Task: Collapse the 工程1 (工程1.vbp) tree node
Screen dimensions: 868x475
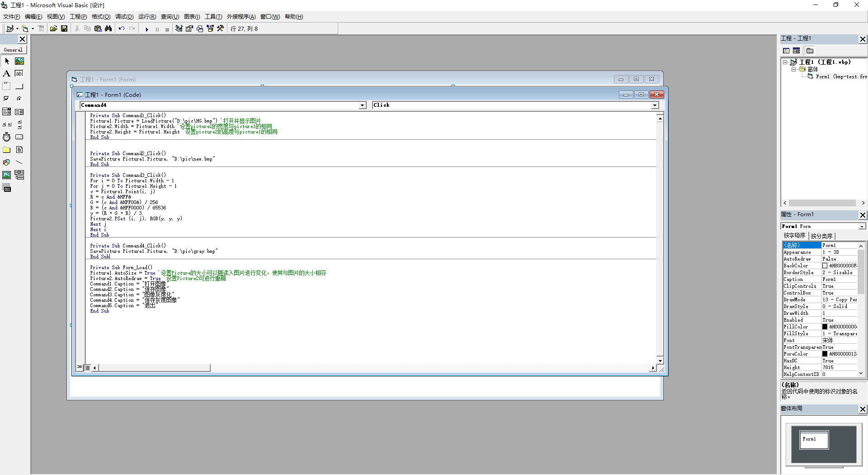Action: click(x=786, y=62)
